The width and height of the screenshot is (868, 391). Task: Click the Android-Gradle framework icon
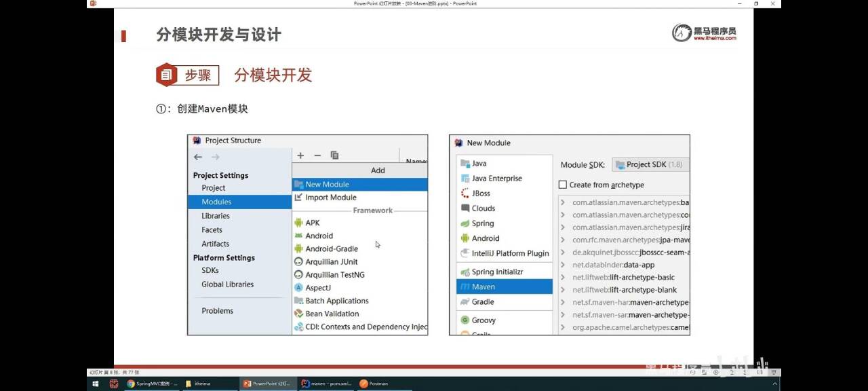(x=298, y=248)
